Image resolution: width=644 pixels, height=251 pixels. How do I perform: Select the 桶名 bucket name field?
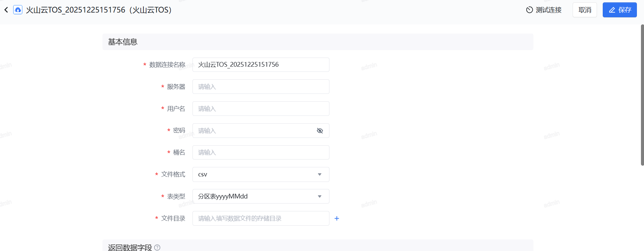[260, 152]
